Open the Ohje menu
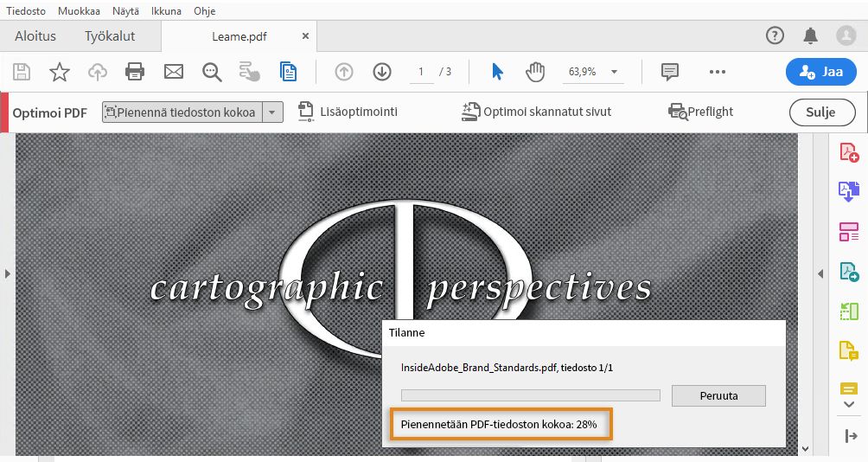 [204, 11]
